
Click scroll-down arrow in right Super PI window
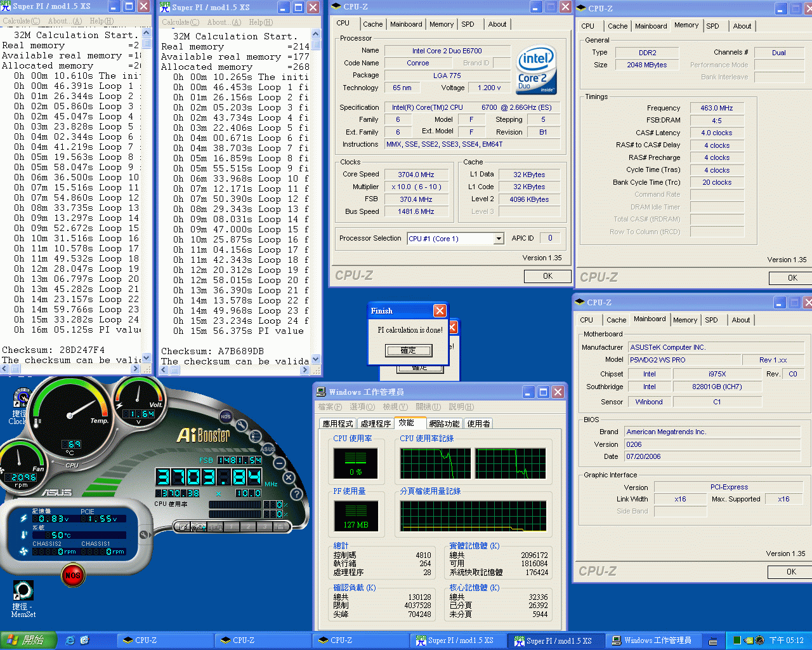[x=316, y=359]
